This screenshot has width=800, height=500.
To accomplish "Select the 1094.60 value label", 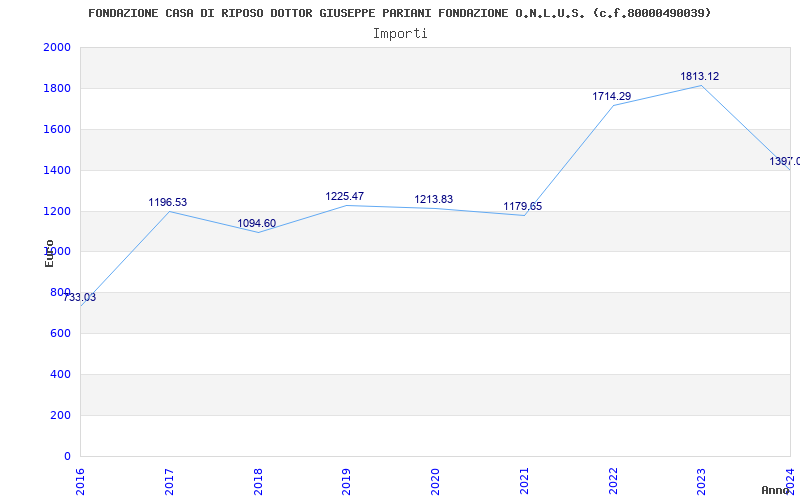I will 257,223.
